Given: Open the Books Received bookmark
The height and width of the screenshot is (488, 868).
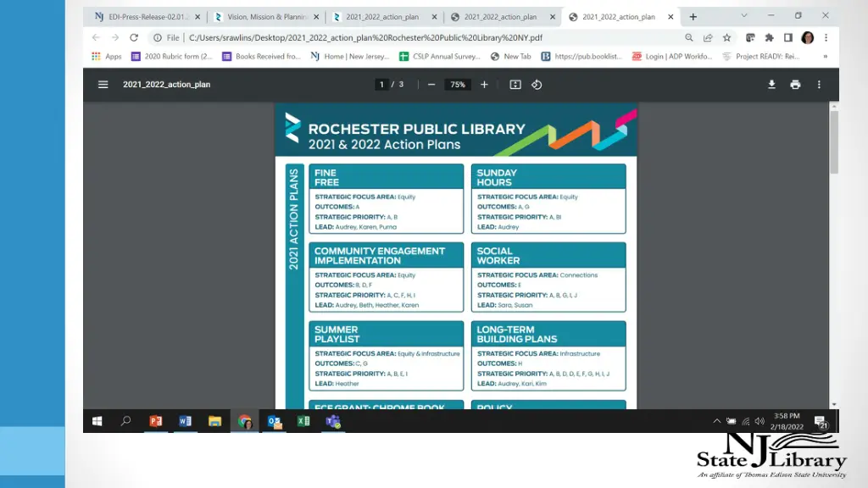Looking at the screenshot, I should 261,57.
